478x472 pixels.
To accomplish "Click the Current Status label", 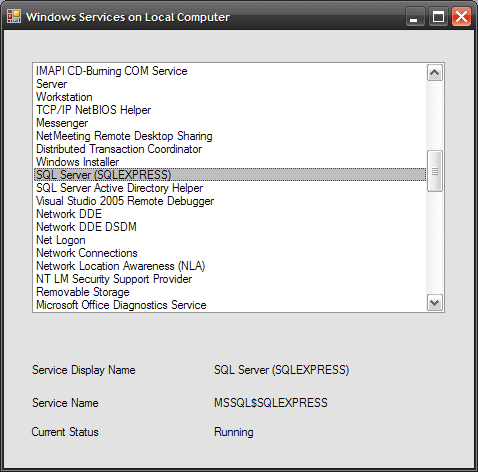I will (x=65, y=432).
